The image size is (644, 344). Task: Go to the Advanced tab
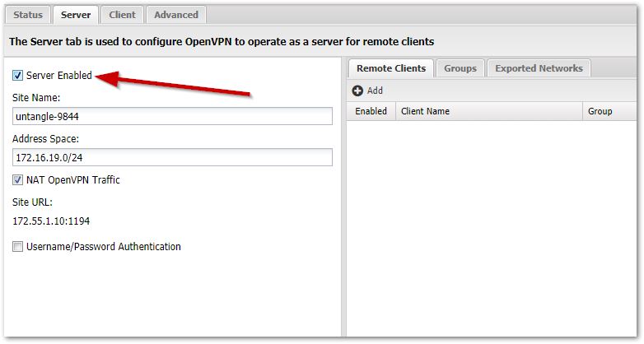(176, 15)
